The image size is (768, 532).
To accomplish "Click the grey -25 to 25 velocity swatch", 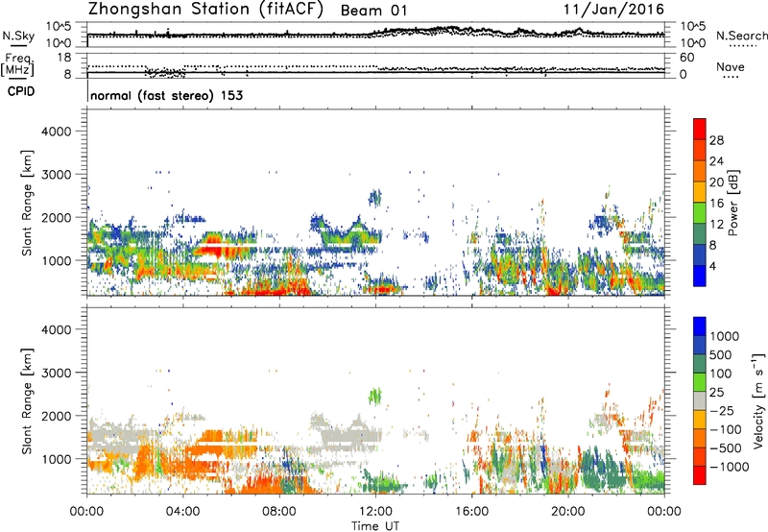I will tap(700, 400).
